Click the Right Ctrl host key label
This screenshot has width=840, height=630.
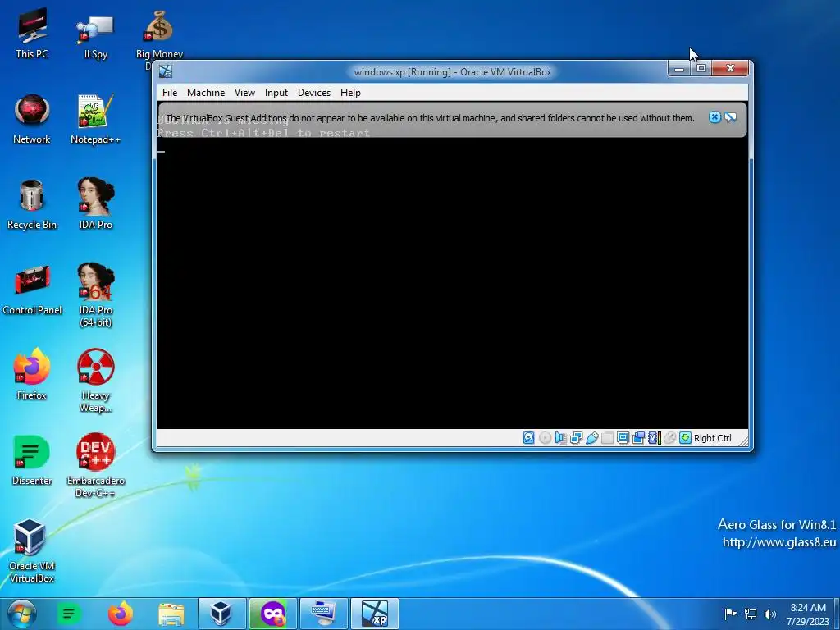tap(713, 438)
